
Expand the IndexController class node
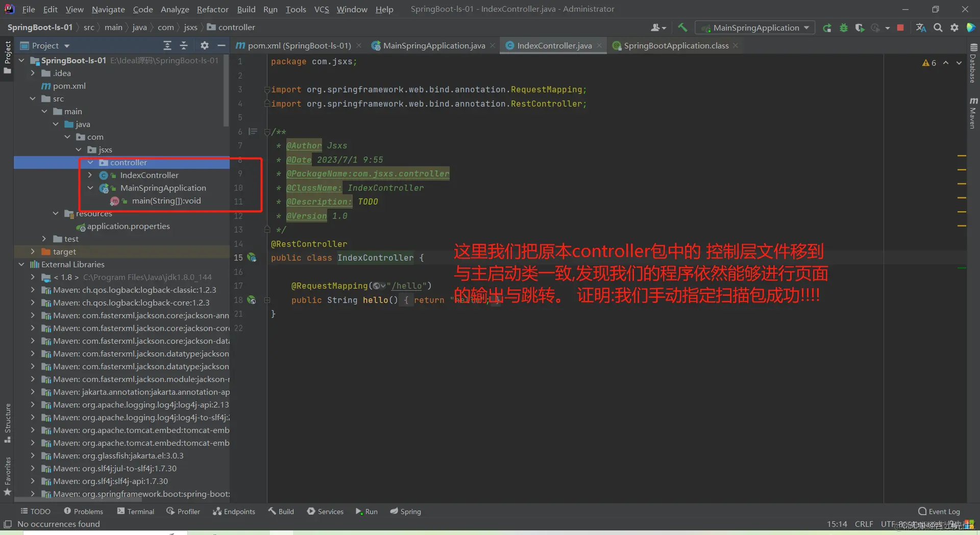click(x=90, y=175)
